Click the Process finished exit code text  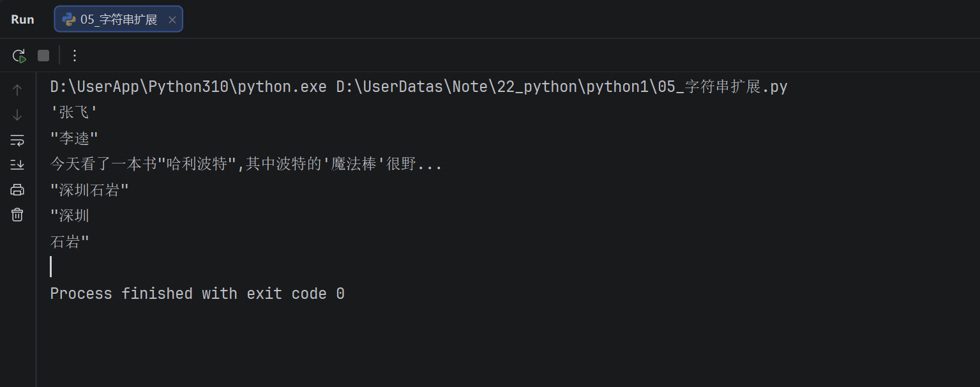tap(197, 294)
